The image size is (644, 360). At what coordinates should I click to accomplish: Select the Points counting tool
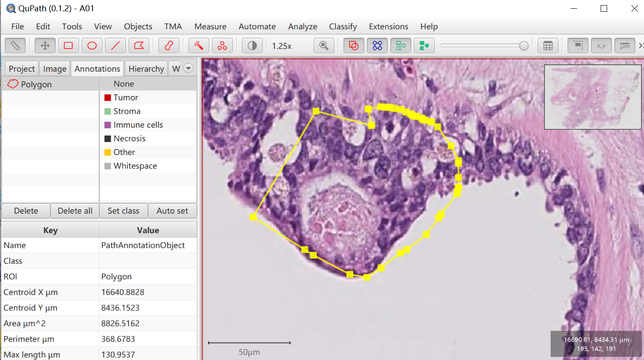click(222, 46)
